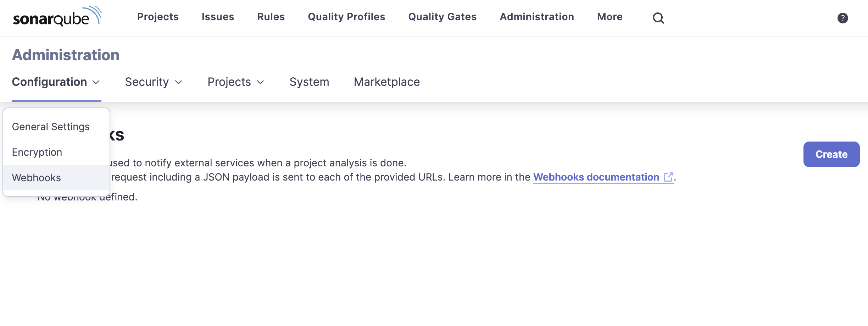Click the Administration page heading

[x=66, y=55]
